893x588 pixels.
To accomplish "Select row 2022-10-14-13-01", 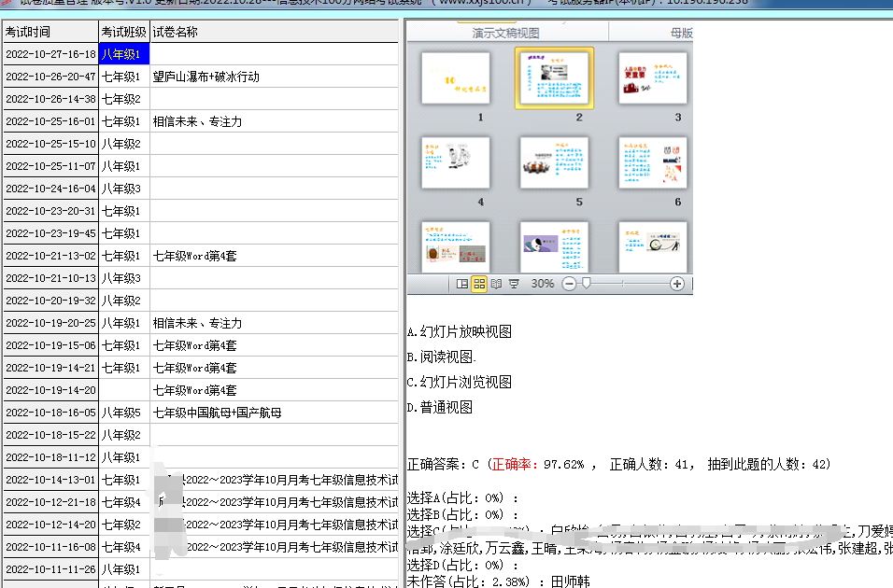I will (x=201, y=480).
